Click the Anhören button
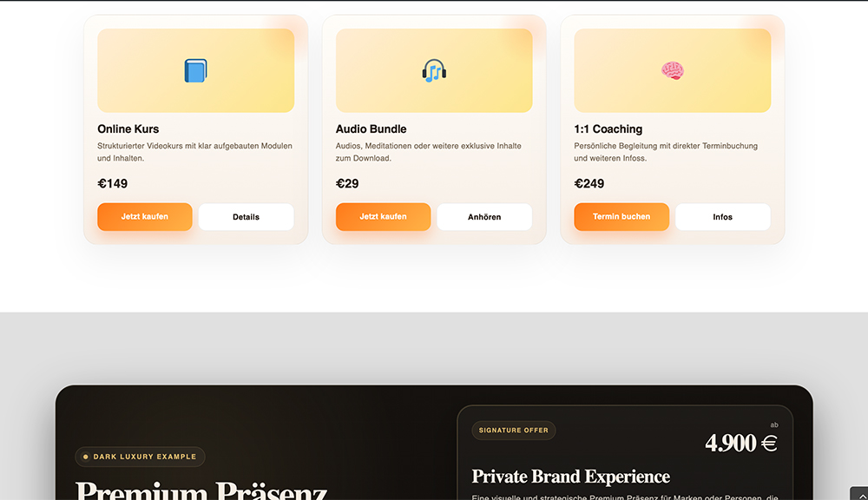The image size is (868, 500). [484, 217]
